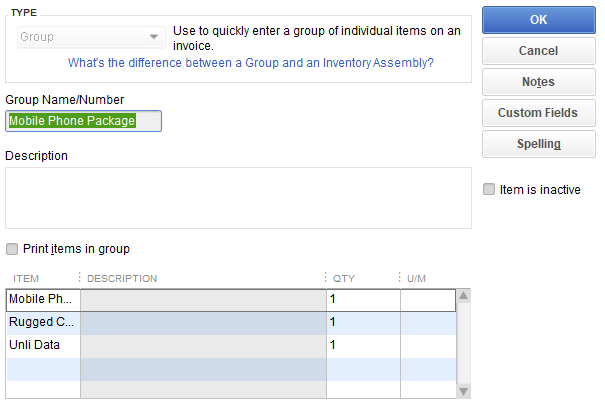Select the Unli Data item cell
605x411 pixels.
(x=43, y=345)
